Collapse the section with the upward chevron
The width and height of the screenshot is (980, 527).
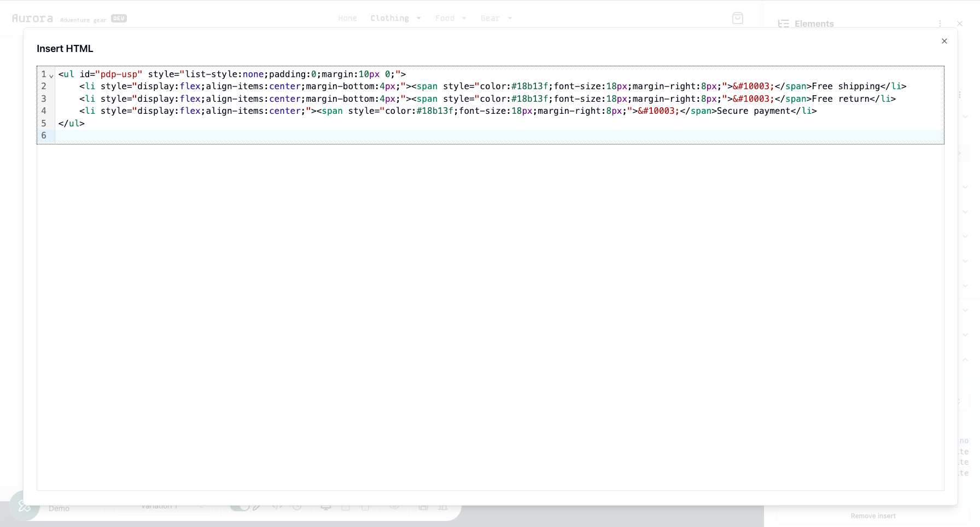pos(965,360)
